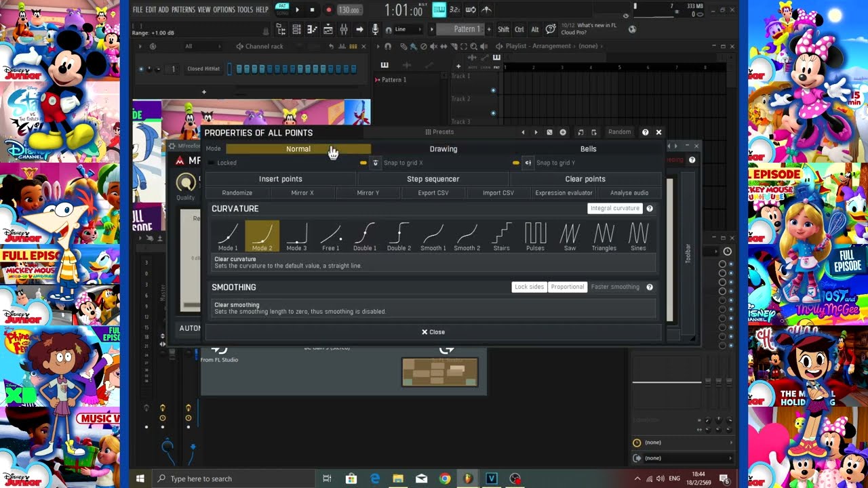
Task: Toggle PAT/SONG mode switch
Action: [x=281, y=9]
